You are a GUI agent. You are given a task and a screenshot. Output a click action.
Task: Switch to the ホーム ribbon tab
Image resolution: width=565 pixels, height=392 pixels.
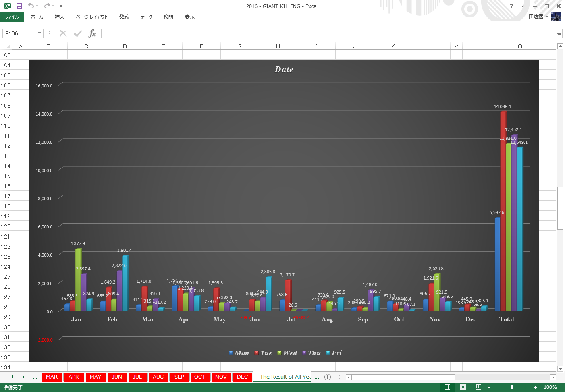click(x=37, y=17)
